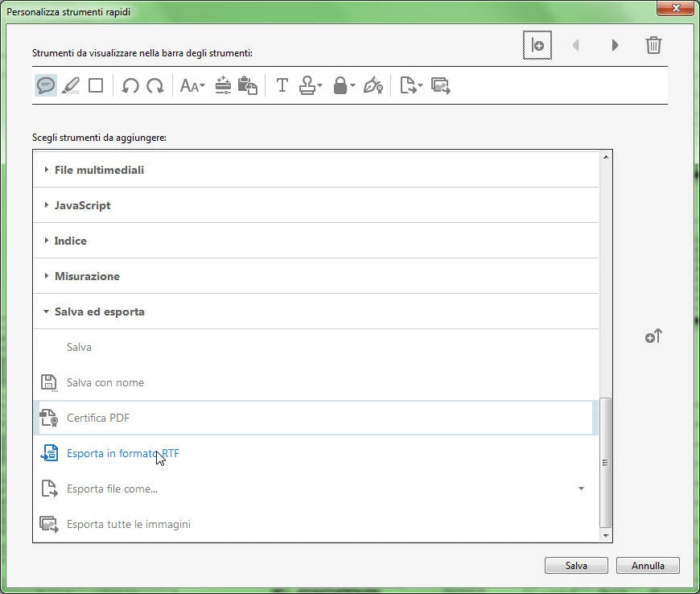
Task: Select the Certifica PDF entry
Action: (315, 418)
